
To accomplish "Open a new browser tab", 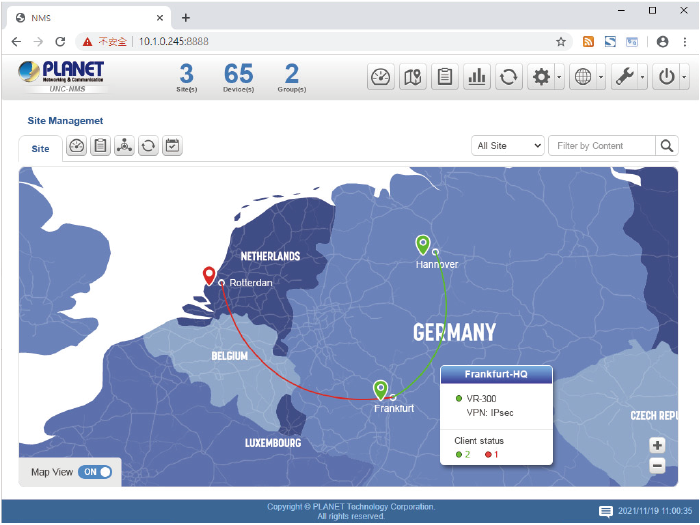I will (186, 17).
